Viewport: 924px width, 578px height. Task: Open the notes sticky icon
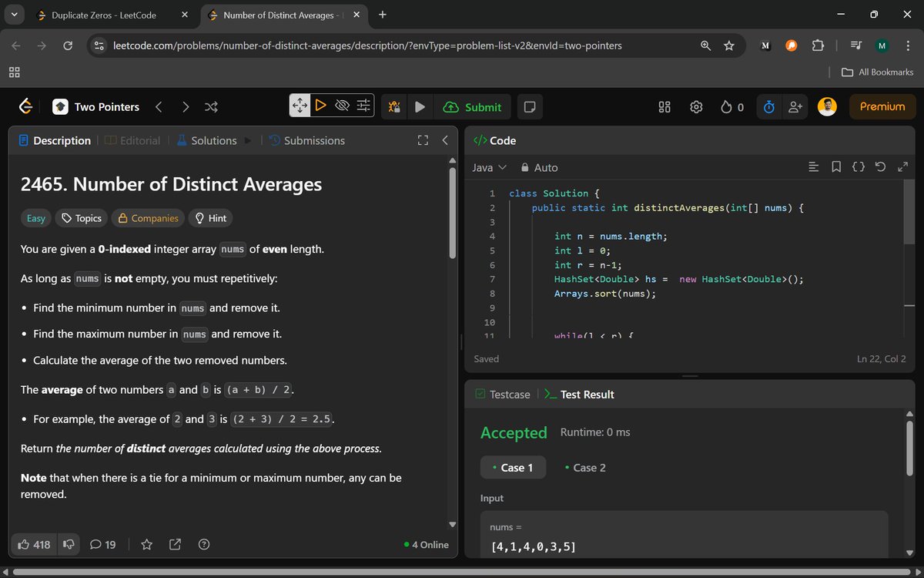click(x=529, y=107)
